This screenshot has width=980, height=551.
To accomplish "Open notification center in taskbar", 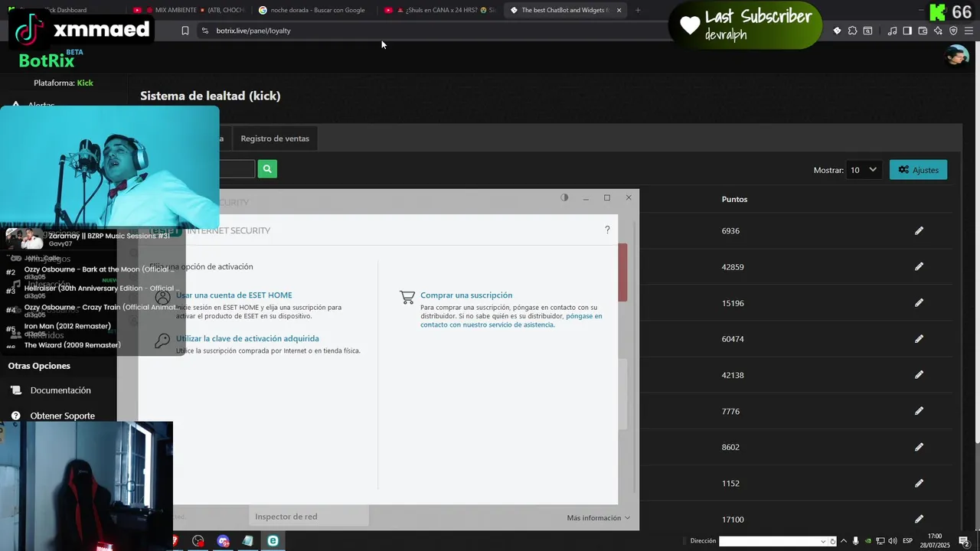I will click(x=964, y=541).
